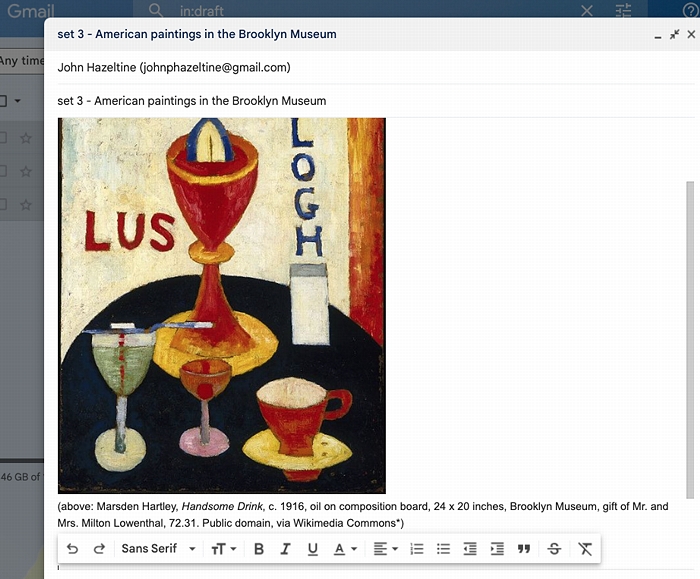Toggle strikethrough formatting

click(x=555, y=549)
